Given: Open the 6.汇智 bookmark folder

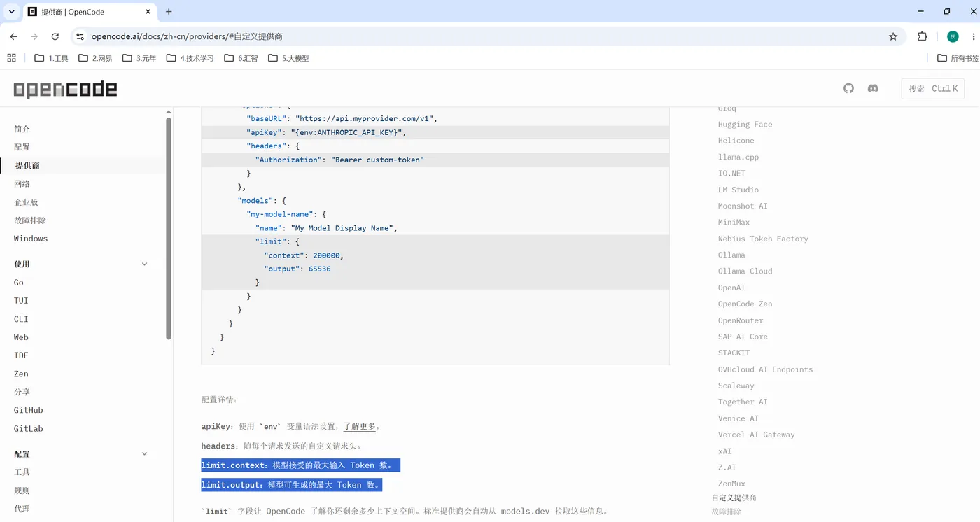Looking at the screenshot, I should pyautogui.click(x=241, y=58).
